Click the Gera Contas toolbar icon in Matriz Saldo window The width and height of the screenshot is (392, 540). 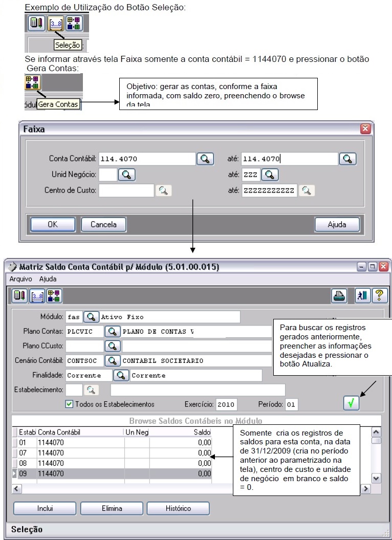(x=54, y=296)
